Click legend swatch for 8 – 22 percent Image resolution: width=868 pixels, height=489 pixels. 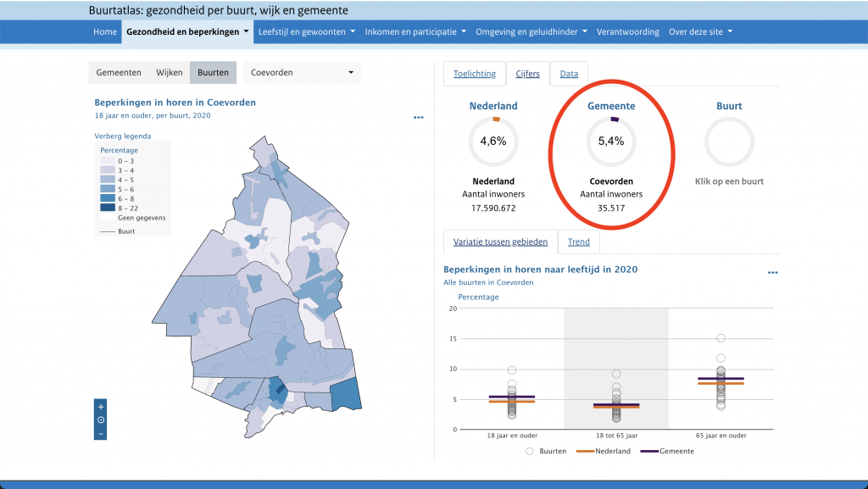[x=108, y=208]
